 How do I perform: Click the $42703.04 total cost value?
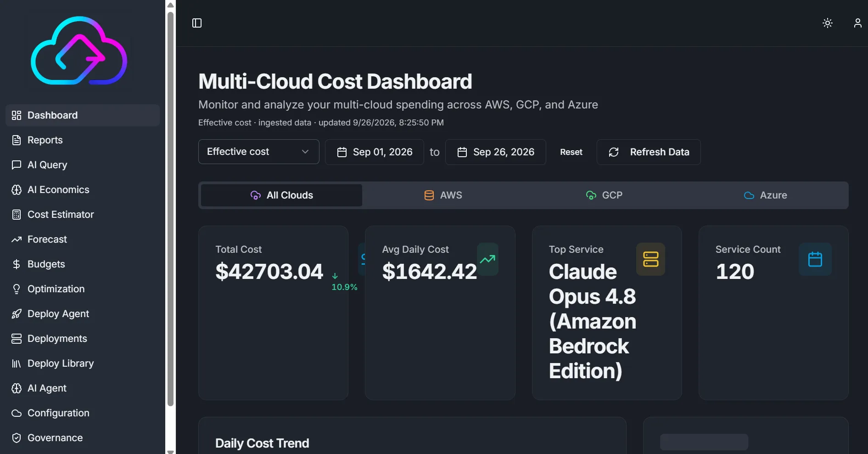(269, 272)
